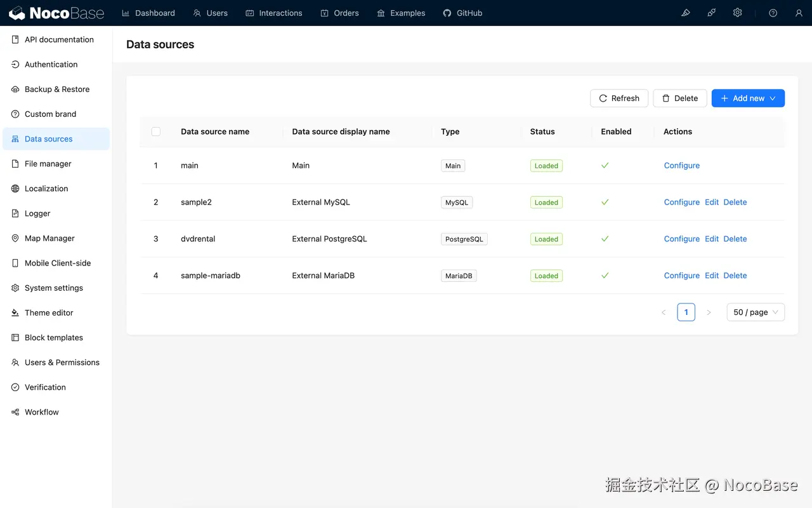Click the Refresh button
The width and height of the screenshot is (812, 508).
click(619, 98)
